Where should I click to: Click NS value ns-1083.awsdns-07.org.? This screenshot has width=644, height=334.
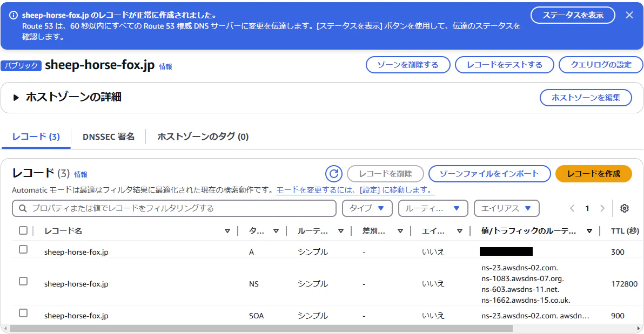point(522,278)
